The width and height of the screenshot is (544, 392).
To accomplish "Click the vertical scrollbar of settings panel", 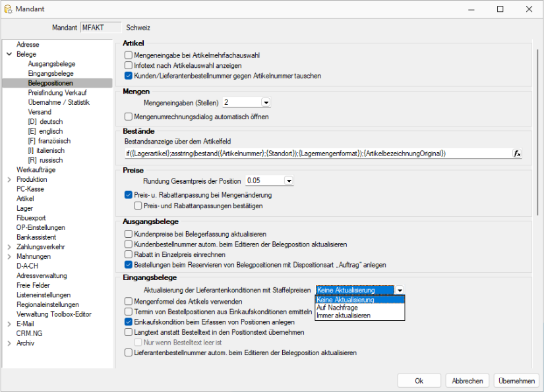I will pyautogui.click(x=537, y=132).
